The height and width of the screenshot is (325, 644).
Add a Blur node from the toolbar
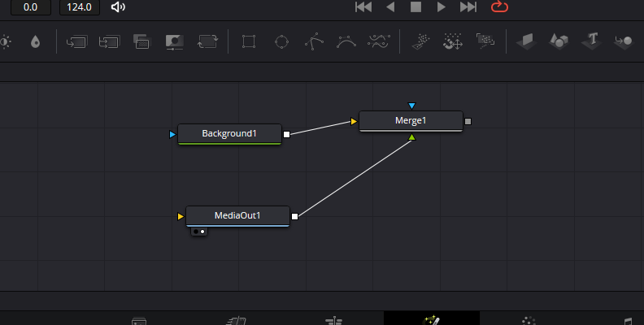(34, 41)
